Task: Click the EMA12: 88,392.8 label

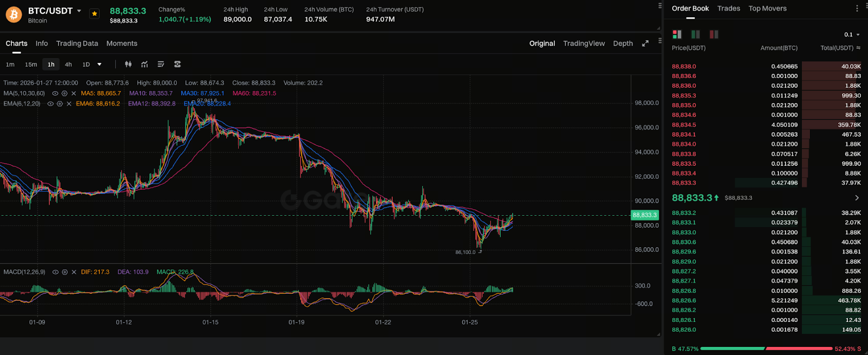Action: 152,104
